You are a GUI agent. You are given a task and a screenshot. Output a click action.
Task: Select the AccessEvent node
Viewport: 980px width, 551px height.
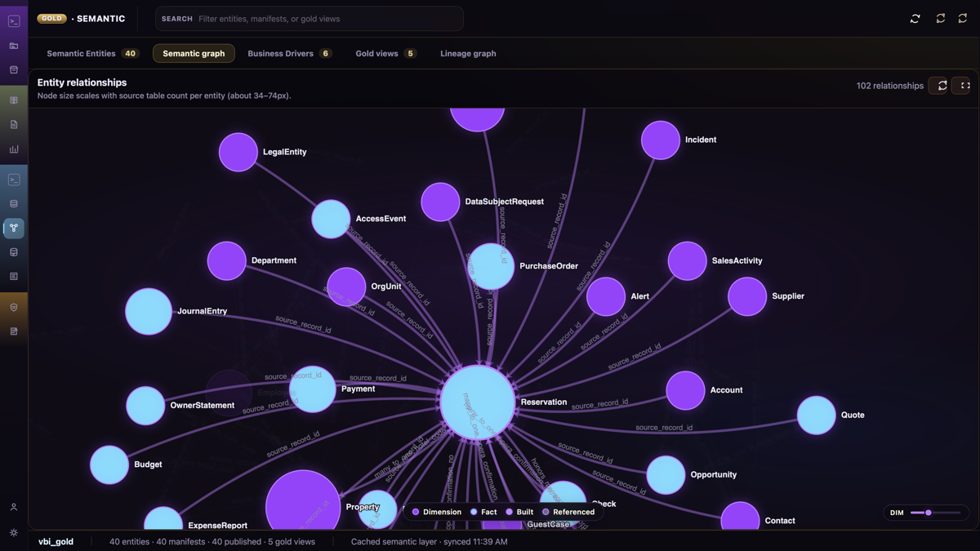tap(331, 219)
